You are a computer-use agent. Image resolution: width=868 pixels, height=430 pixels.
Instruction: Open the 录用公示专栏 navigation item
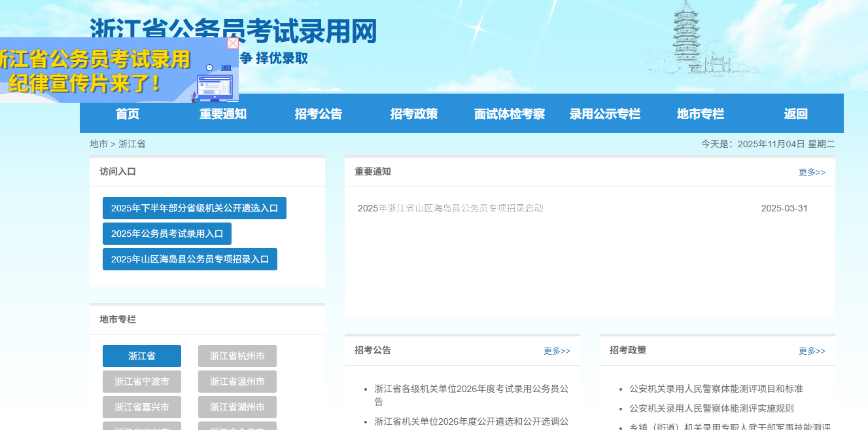[x=606, y=113]
